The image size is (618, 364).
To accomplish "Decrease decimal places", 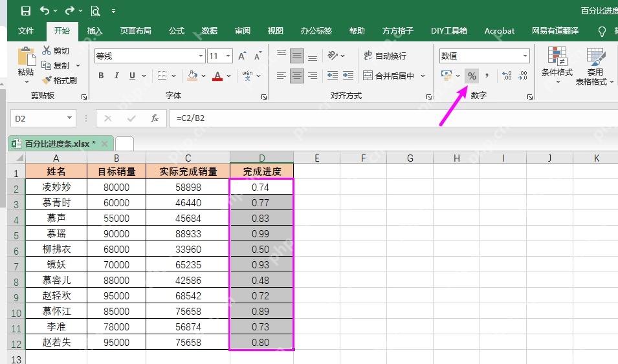I will 523,76.
